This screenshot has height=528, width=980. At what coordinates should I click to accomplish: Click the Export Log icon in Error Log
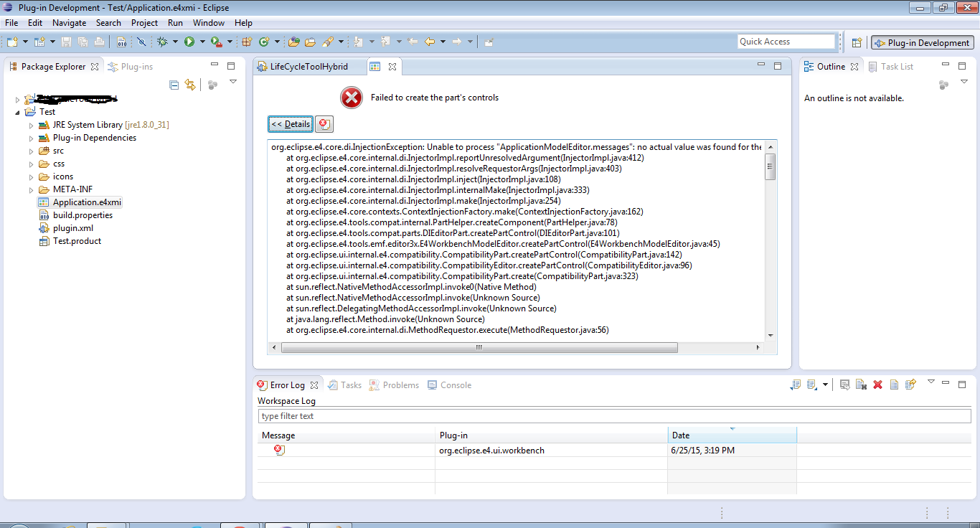tap(796, 385)
